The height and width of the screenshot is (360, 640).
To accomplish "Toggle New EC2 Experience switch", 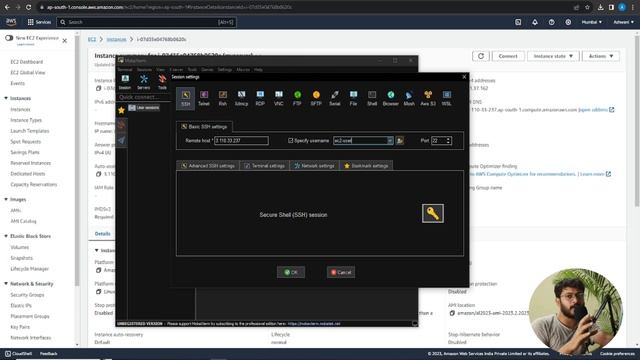I will 9,38.
